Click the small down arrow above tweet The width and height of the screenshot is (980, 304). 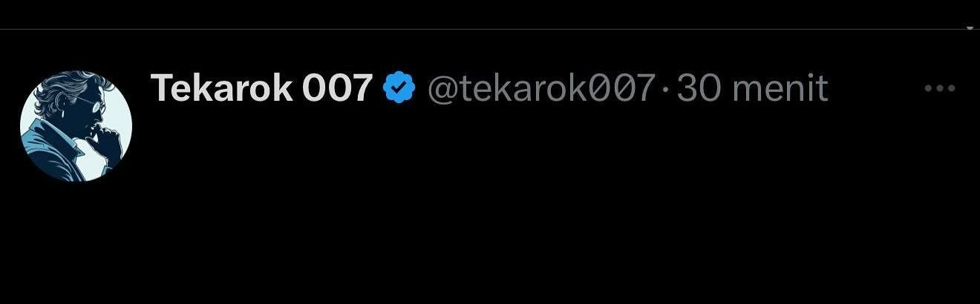pyautogui.click(x=970, y=27)
